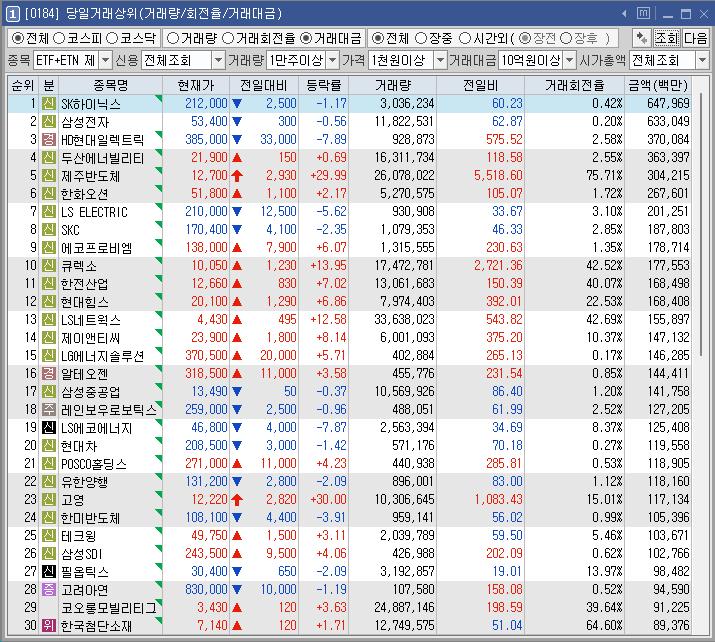Click 현대힘스 price 20,100

coord(209,301)
